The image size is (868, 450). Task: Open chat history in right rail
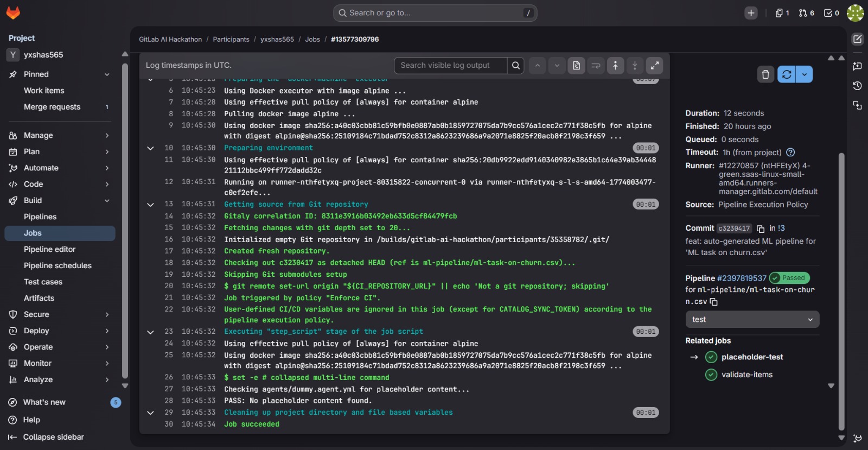click(857, 86)
